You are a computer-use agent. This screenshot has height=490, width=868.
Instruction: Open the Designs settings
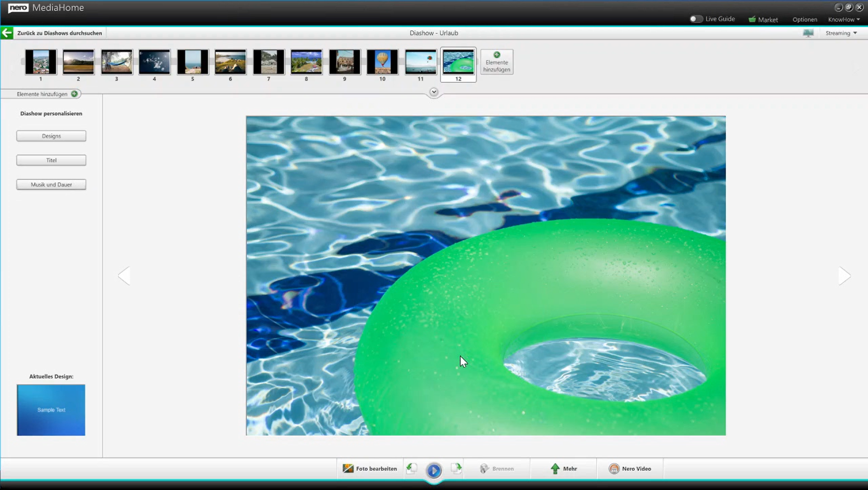(x=51, y=136)
